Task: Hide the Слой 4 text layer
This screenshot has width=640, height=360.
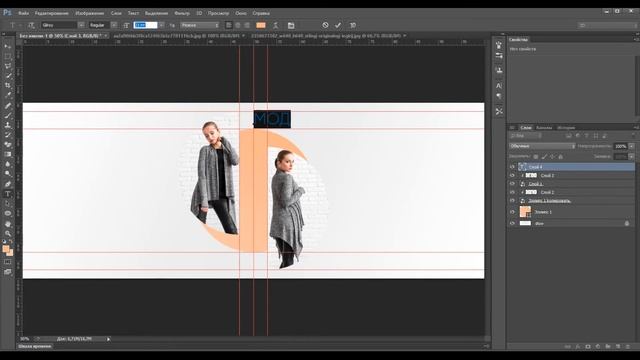Action: [512, 167]
